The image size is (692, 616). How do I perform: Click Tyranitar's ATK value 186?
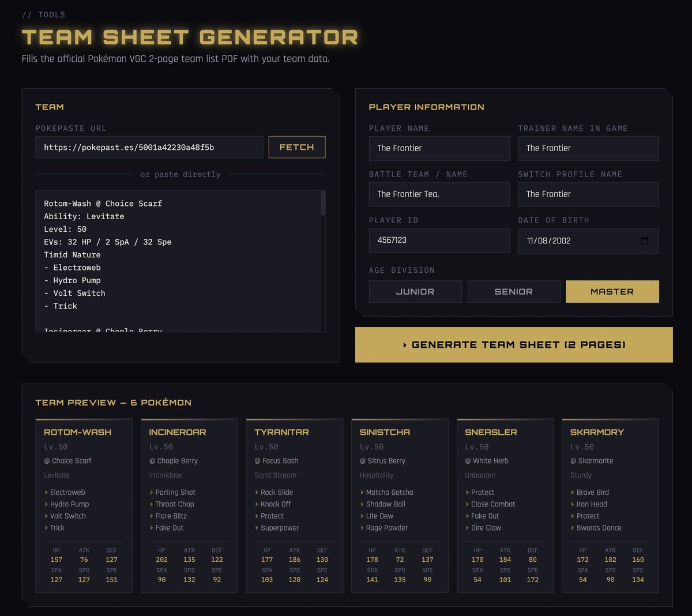pyautogui.click(x=295, y=559)
